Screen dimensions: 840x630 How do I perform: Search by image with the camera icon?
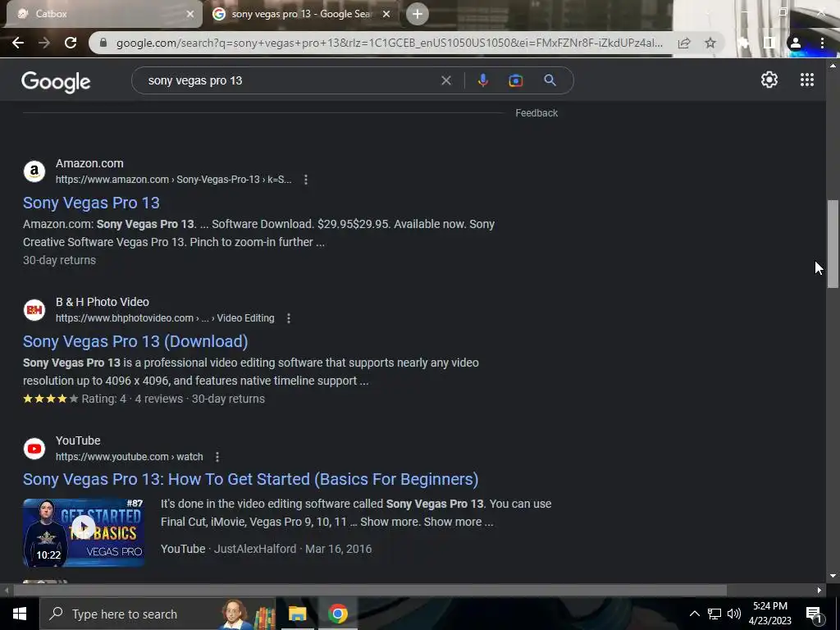pyautogui.click(x=515, y=80)
